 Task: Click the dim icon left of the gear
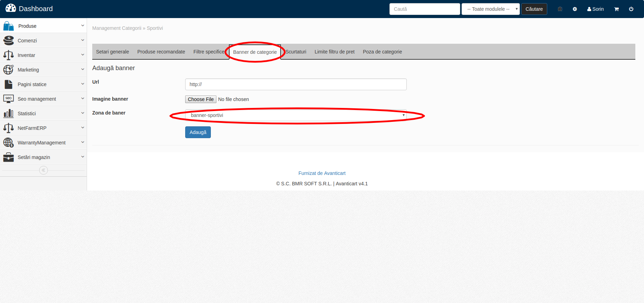tap(560, 9)
